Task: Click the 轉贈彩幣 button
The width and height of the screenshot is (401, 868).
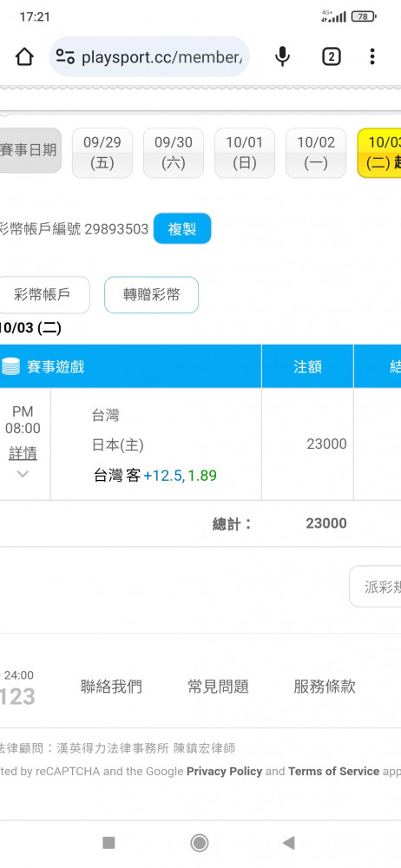Action: 151,295
